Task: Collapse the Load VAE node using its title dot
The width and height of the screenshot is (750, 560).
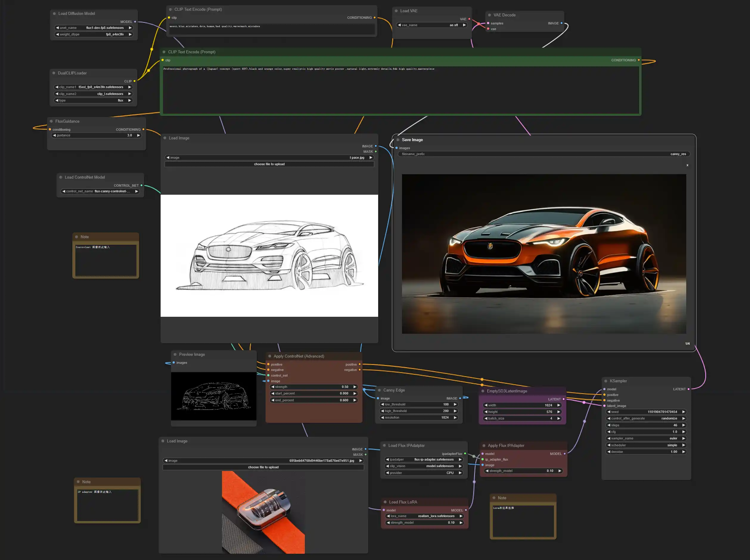Action: click(396, 11)
